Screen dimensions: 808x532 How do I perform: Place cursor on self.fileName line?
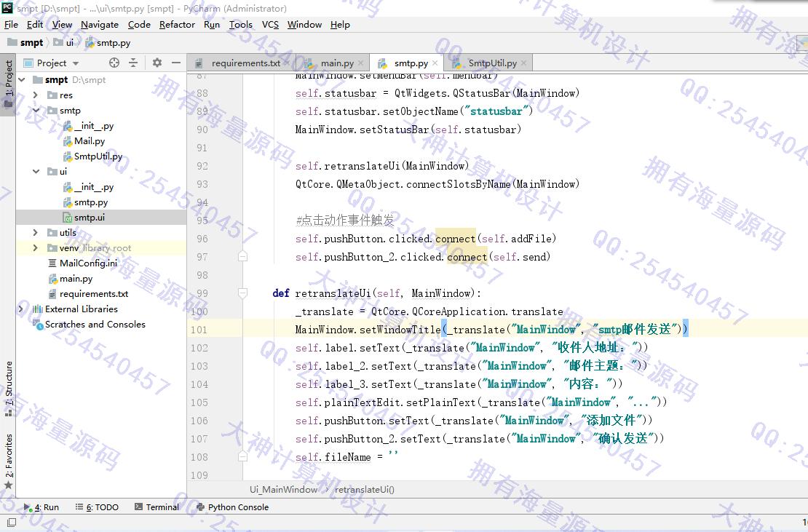click(346, 457)
